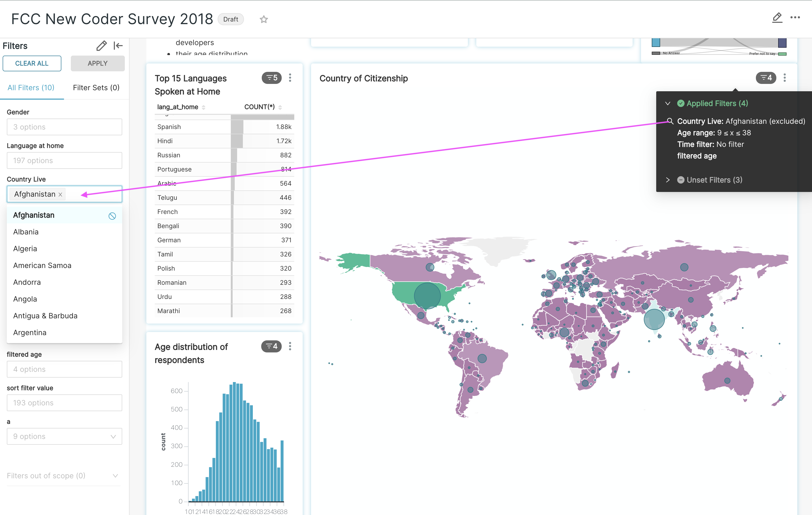Click the filter badge on Top 15 Languages
The image size is (812, 515).
(x=271, y=78)
